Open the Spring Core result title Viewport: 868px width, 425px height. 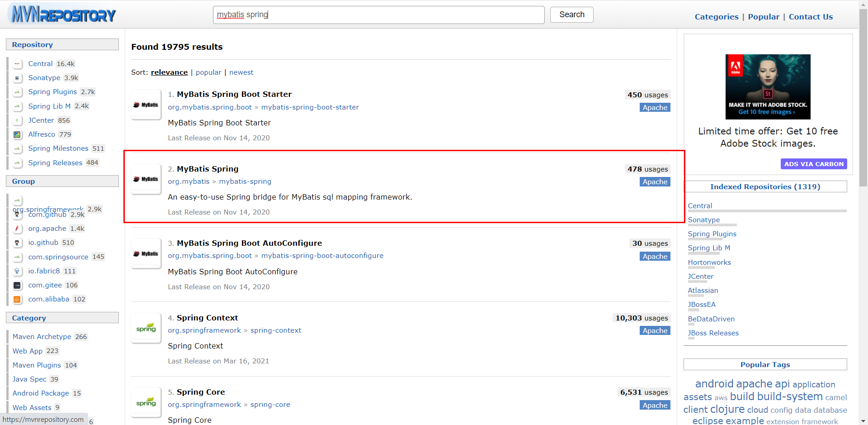pyautogui.click(x=201, y=392)
